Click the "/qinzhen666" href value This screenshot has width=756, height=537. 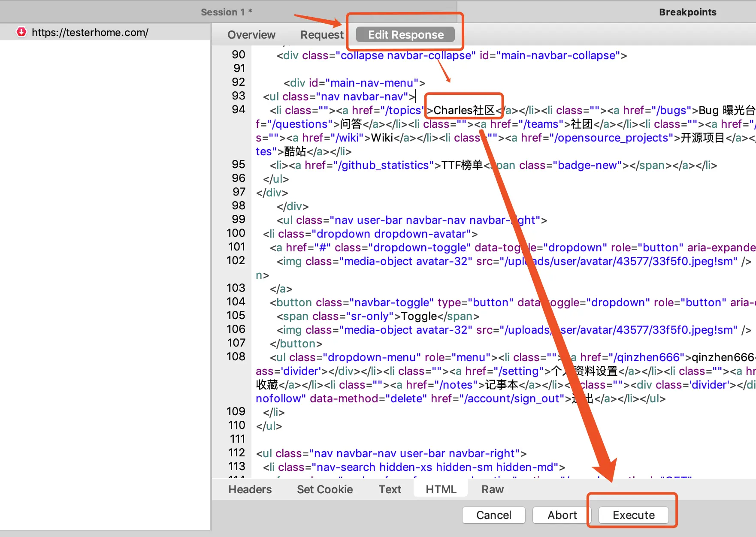(647, 357)
